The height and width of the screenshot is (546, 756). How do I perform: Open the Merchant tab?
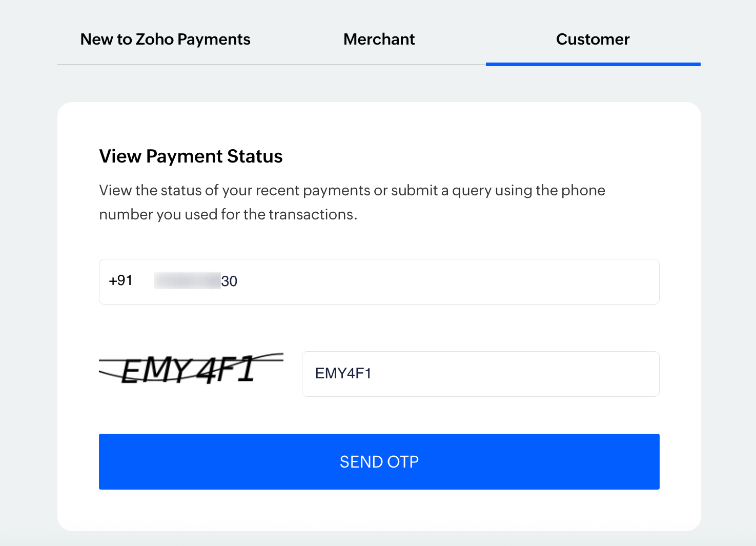coord(379,39)
